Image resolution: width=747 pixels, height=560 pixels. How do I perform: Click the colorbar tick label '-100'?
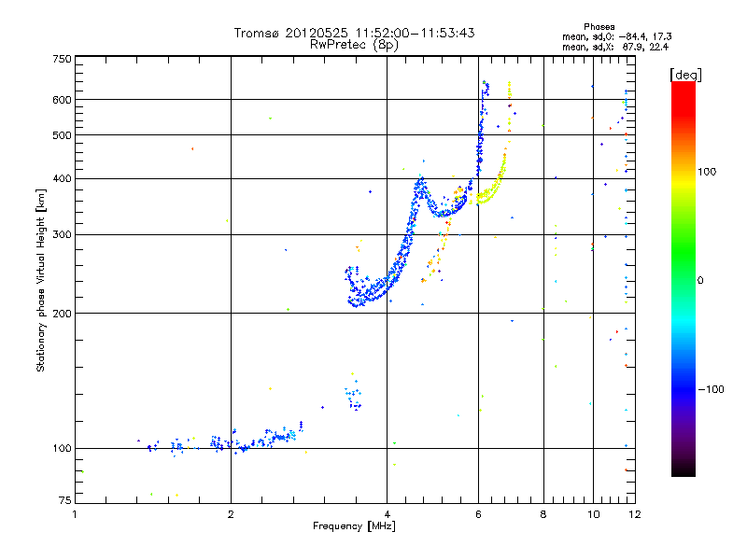(x=711, y=389)
